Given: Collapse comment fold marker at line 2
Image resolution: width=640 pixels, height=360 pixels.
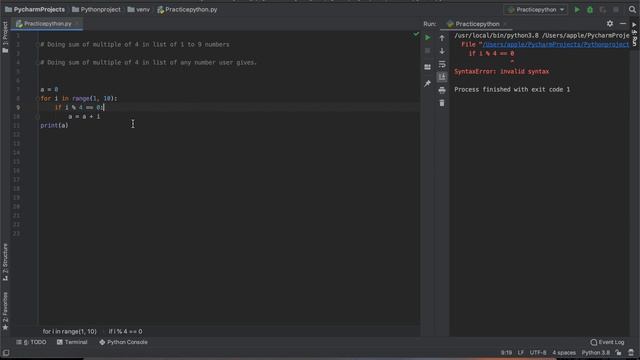Looking at the screenshot, I should pos(38,44).
